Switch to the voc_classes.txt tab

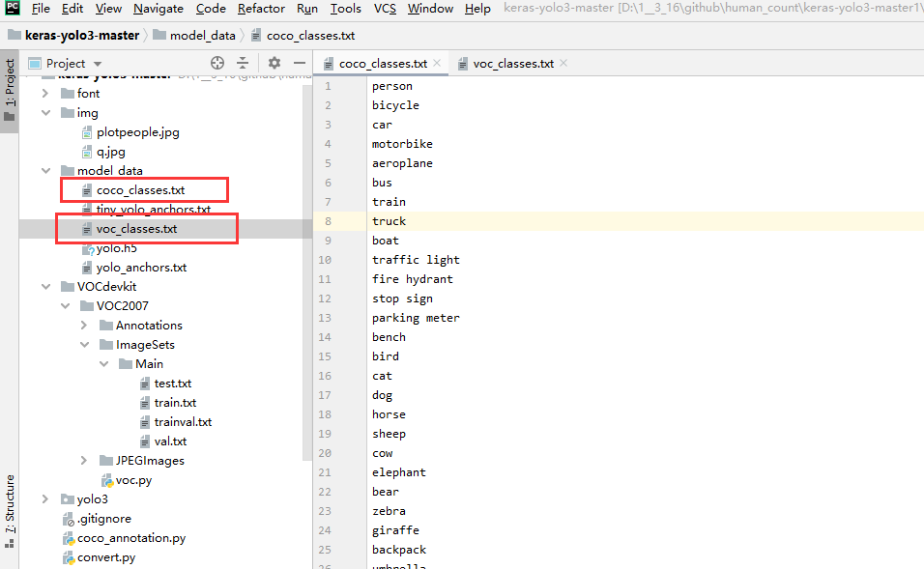click(x=512, y=64)
